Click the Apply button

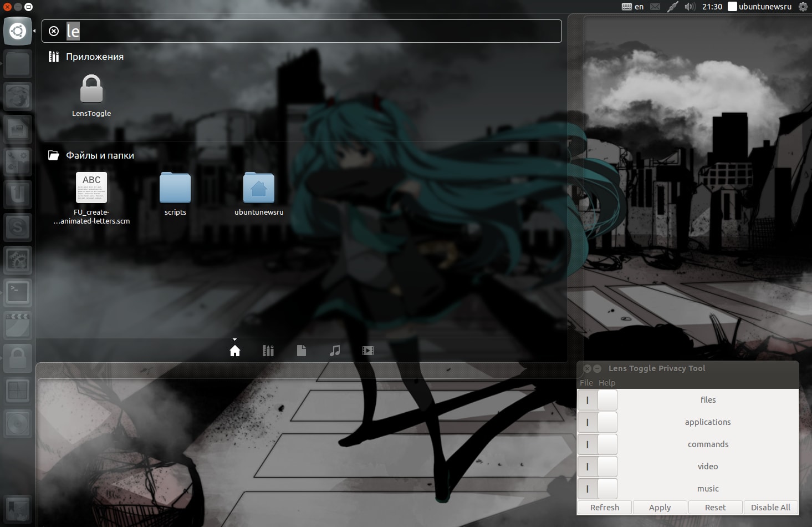click(x=660, y=508)
